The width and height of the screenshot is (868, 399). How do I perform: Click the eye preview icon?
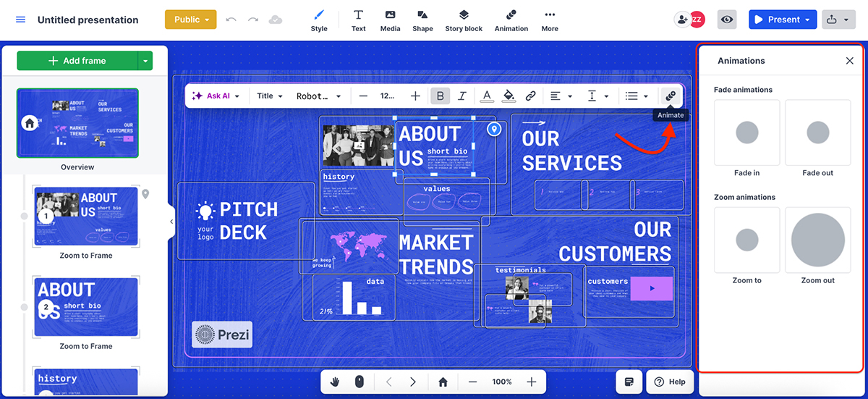[x=727, y=20]
